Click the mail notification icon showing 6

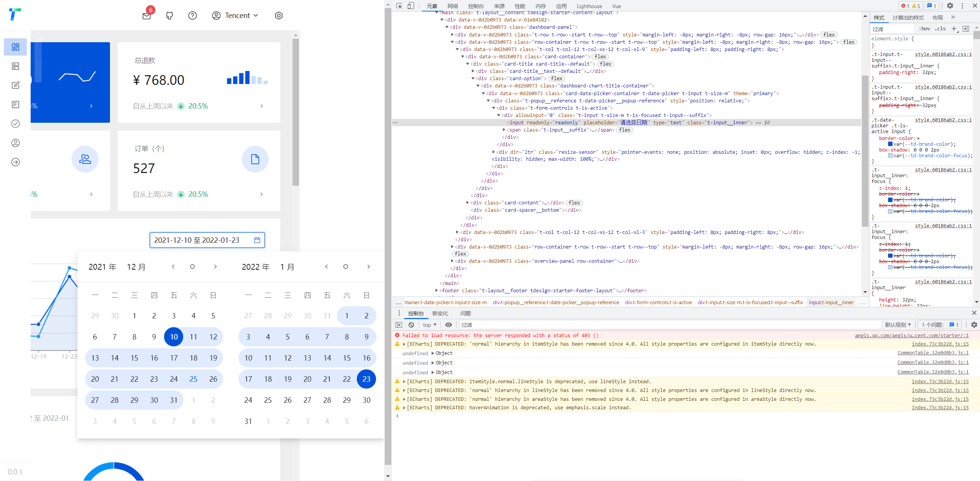click(146, 16)
